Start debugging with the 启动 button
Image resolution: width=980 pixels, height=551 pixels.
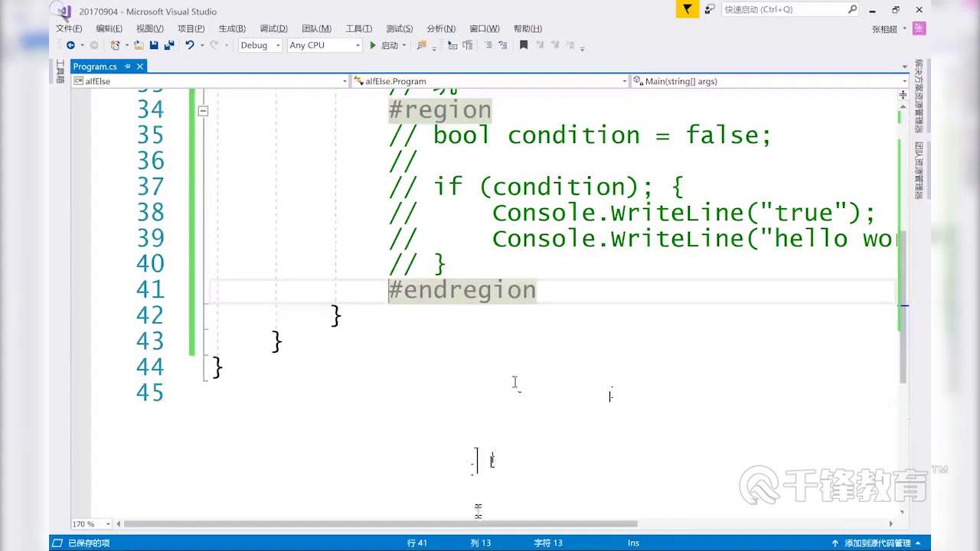pyautogui.click(x=384, y=45)
